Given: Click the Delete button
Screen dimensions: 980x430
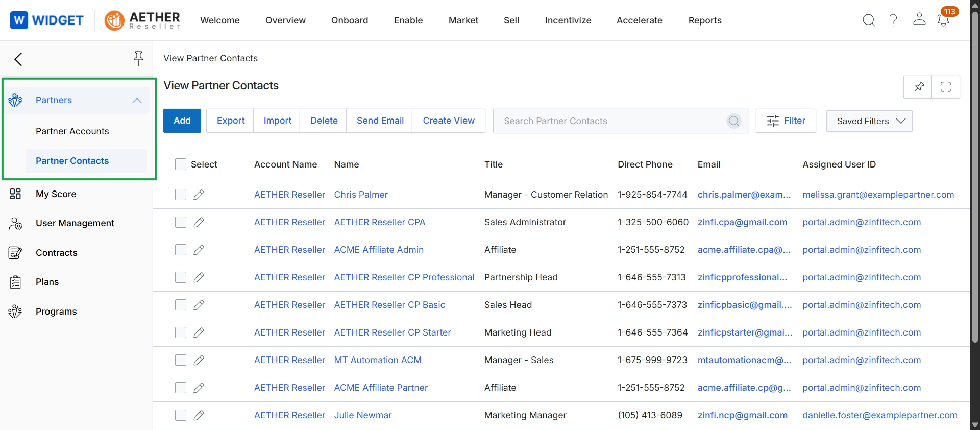Looking at the screenshot, I should 324,121.
